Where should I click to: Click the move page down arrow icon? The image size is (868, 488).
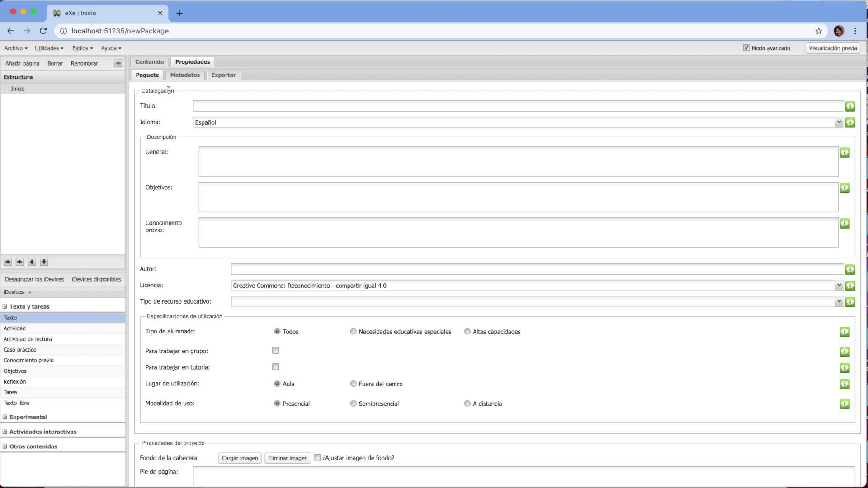pyautogui.click(x=44, y=262)
